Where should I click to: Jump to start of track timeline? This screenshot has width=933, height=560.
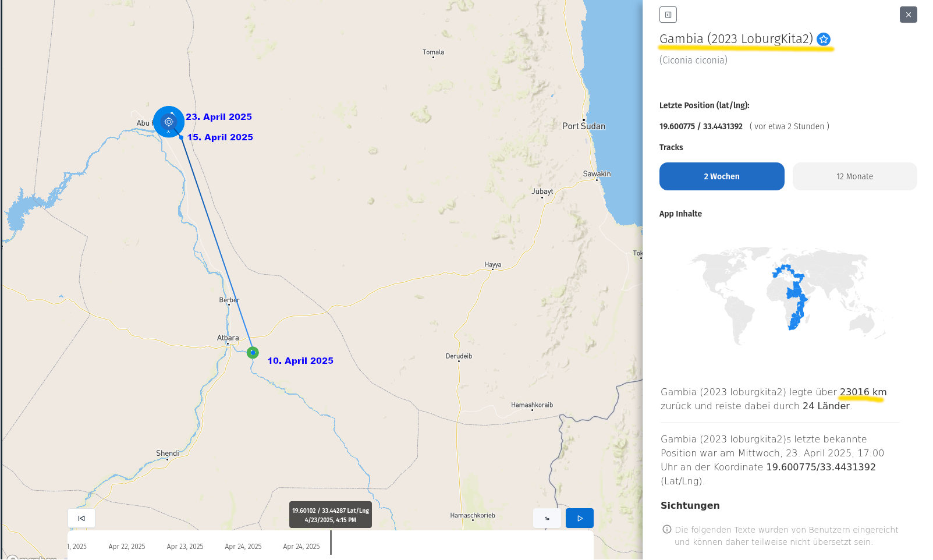pyautogui.click(x=81, y=518)
